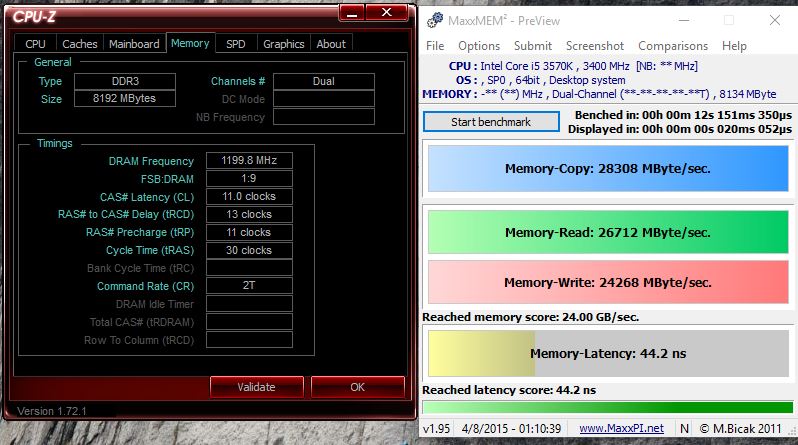The height and width of the screenshot is (445, 798).
Task: Click the green progress bar at the bottom
Action: [608, 407]
